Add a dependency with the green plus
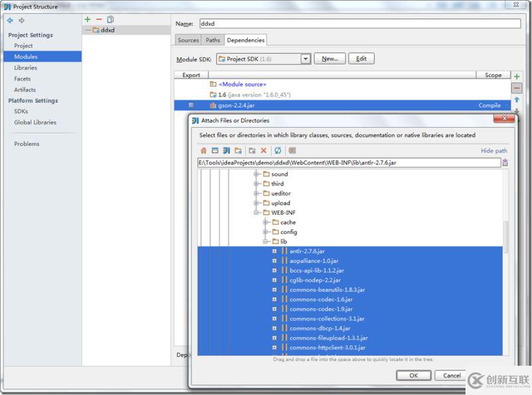This screenshot has height=395, width=532. click(x=517, y=76)
